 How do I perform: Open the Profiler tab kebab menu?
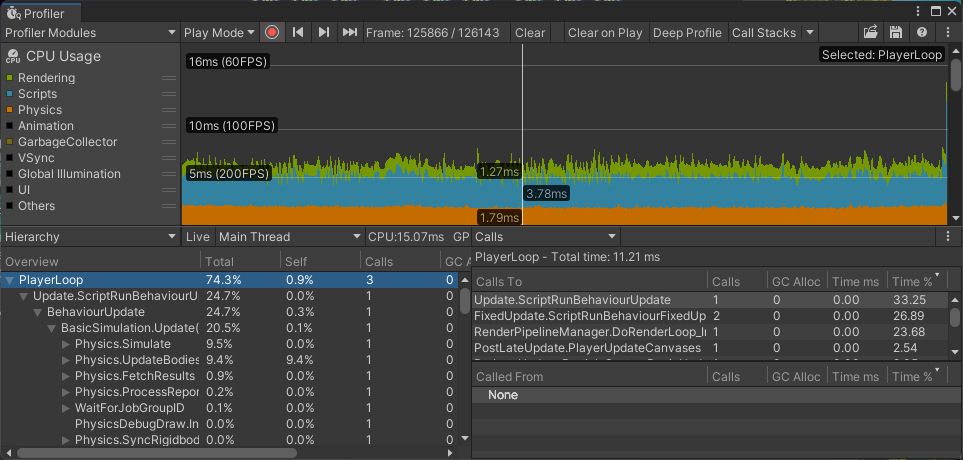918,11
